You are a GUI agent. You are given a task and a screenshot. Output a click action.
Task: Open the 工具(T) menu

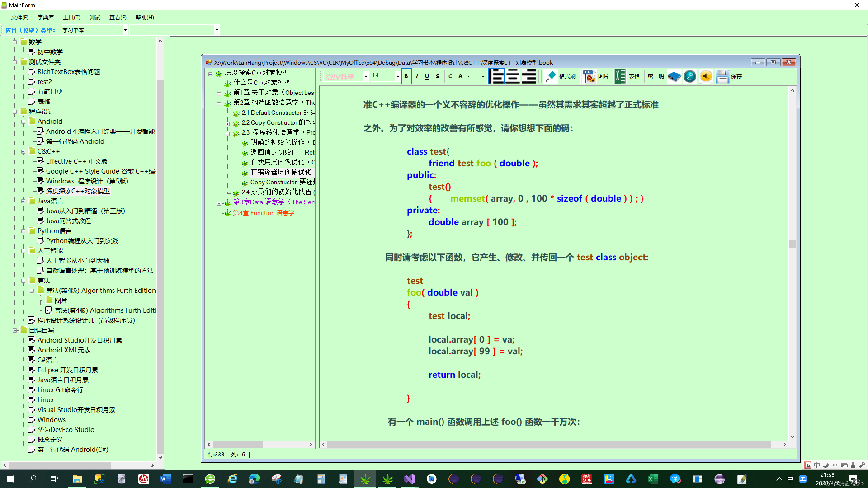(x=71, y=18)
